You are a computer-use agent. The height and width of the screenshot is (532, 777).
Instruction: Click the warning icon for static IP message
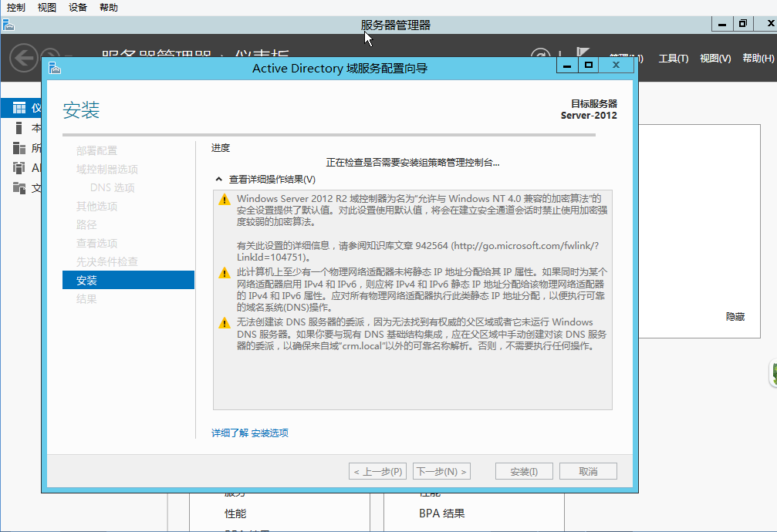pos(225,273)
